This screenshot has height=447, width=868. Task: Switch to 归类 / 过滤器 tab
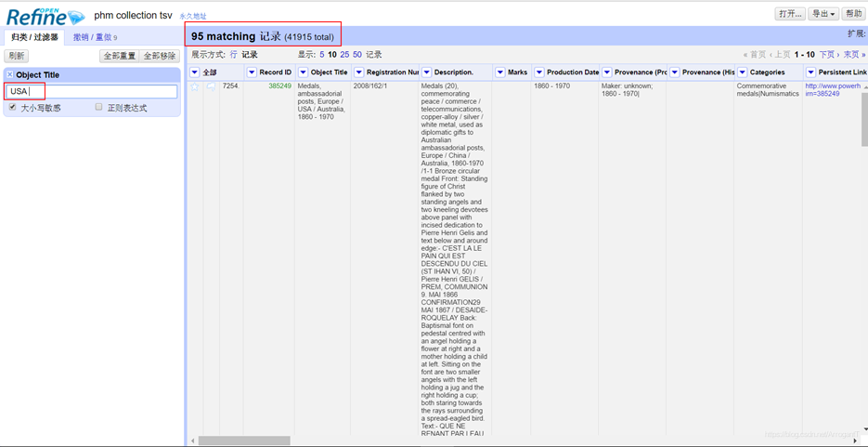point(34,37)
